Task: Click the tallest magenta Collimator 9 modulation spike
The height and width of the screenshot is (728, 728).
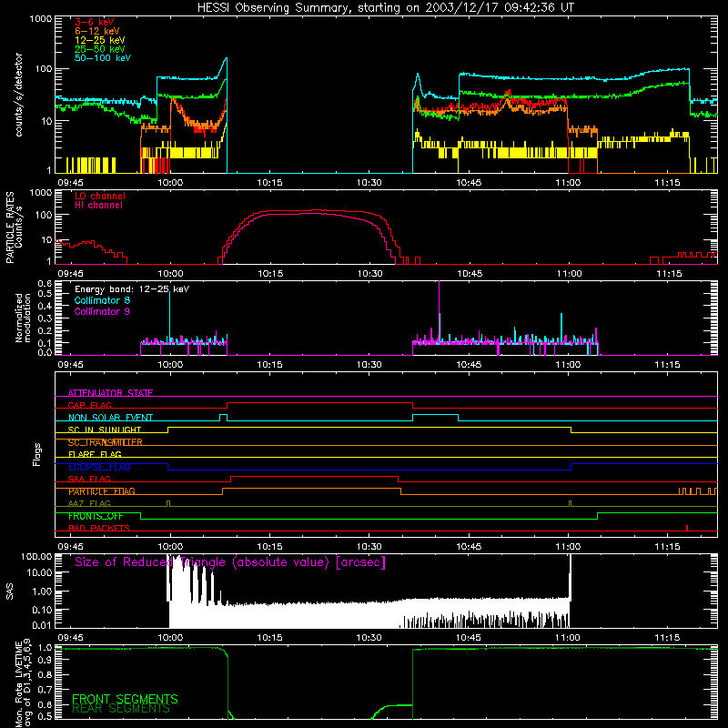Action: [440, 311]
